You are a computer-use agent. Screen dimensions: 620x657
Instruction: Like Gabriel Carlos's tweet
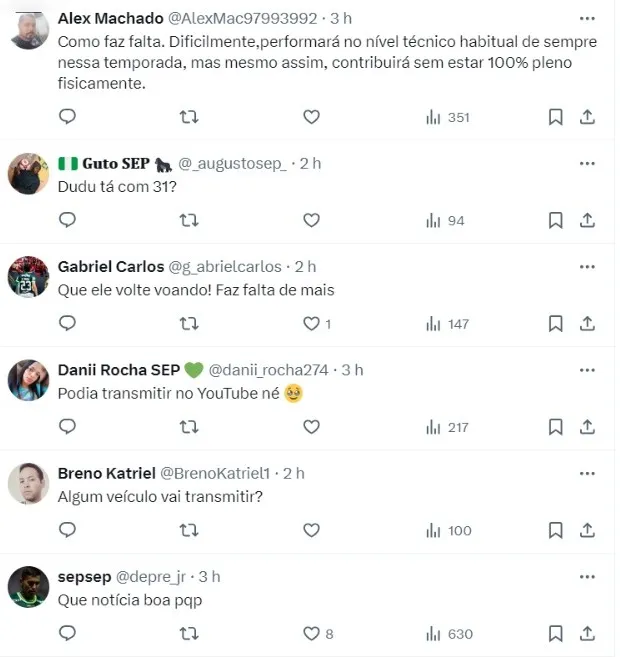coord(312,323)
